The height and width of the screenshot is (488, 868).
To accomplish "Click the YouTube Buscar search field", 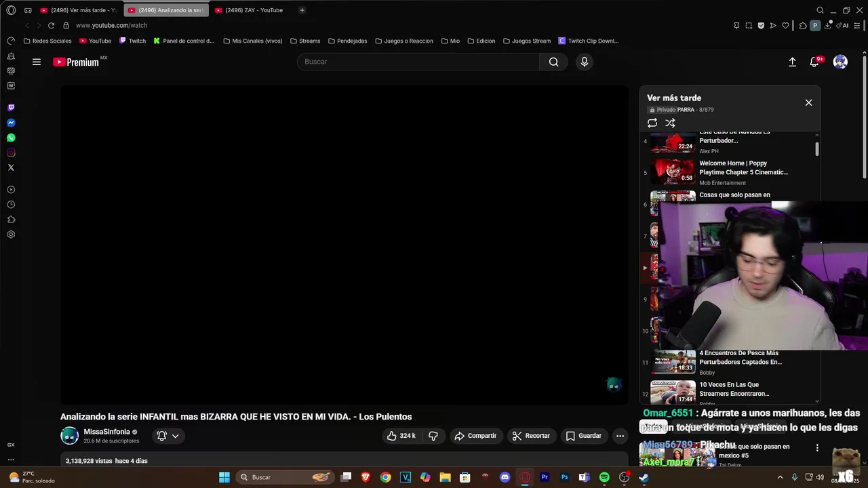I will [418, 62].
